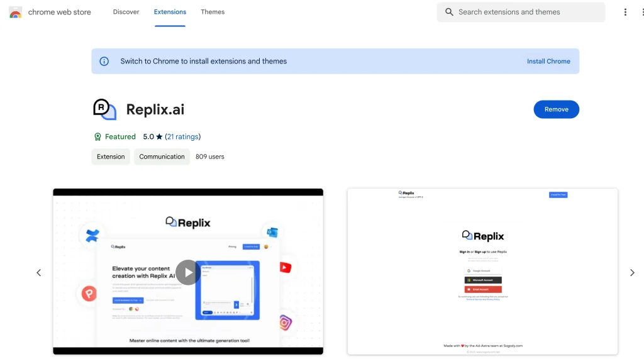Click the Install Chrome link

click(548, 61)
